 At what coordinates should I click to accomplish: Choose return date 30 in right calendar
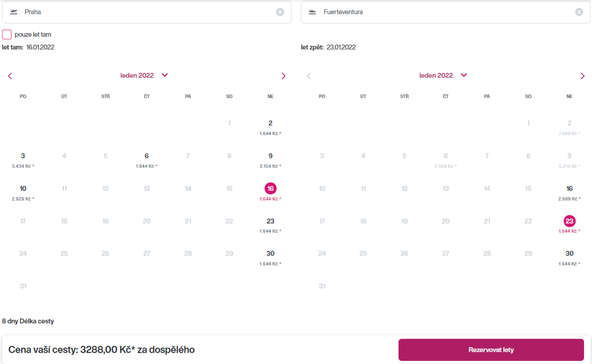pos(569,256)
